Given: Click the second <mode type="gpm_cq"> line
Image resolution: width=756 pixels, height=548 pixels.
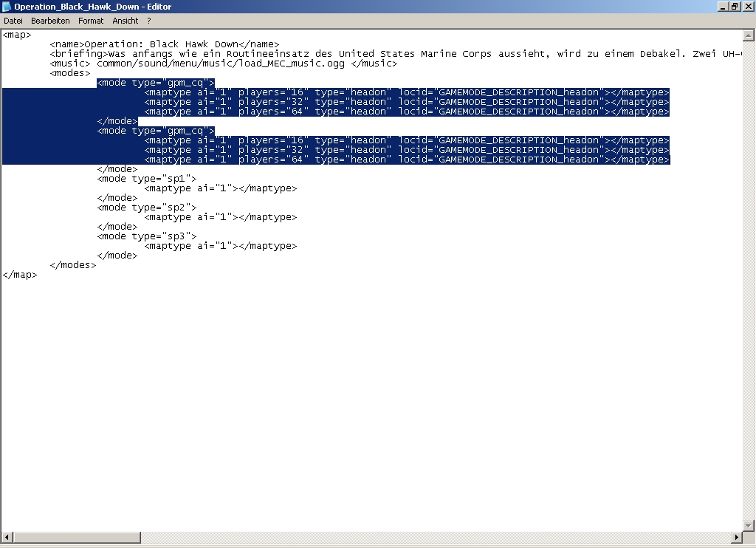Looking at the screenshot, I should pyautogui.click(x=156, y=131).
